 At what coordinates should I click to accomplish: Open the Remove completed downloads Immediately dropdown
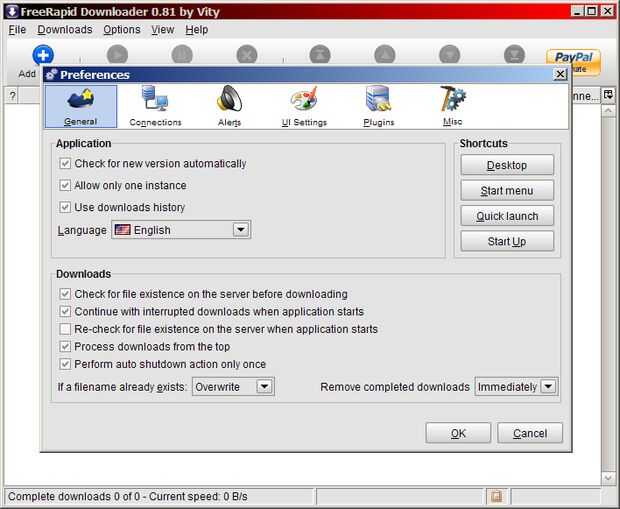548,386
